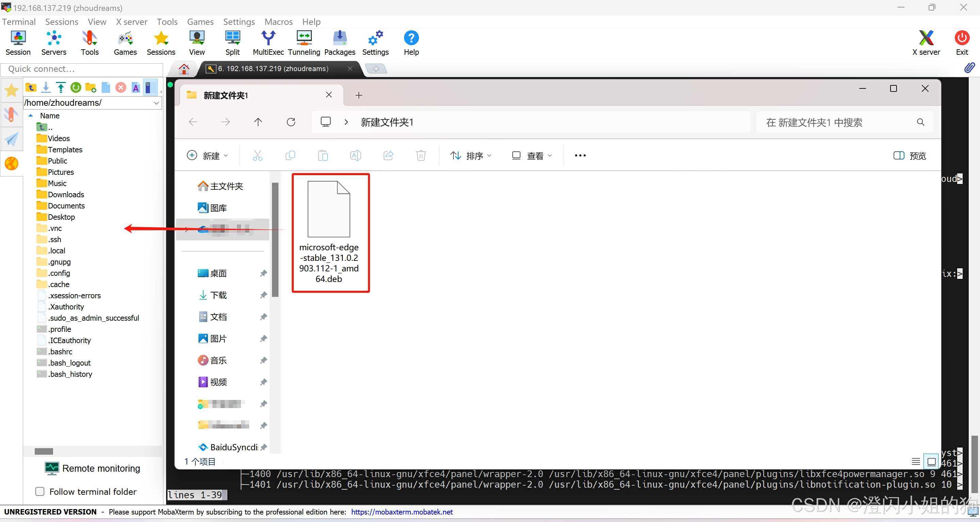Toggle the 预览 preview pane
Viewport: 980px width, 522px height.
910,155
